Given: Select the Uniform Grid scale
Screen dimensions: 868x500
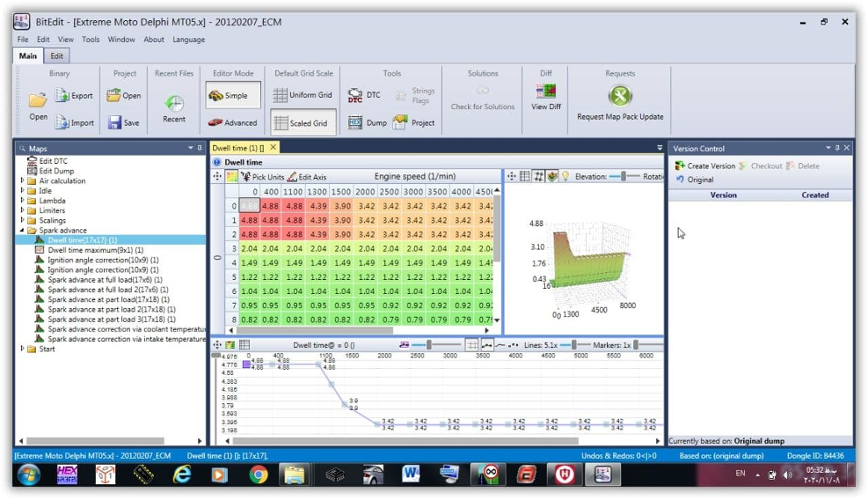Looking at the screenshot, I should click(x=303, y=95).
